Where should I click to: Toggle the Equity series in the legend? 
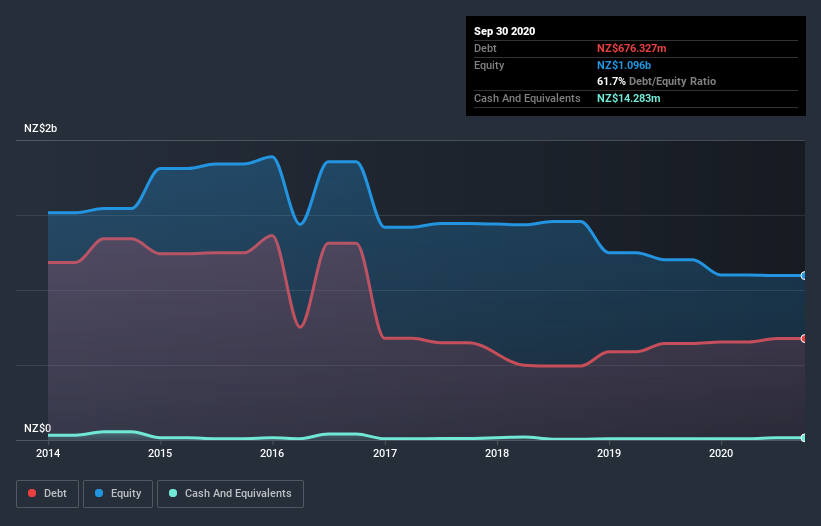click(118, 494)
